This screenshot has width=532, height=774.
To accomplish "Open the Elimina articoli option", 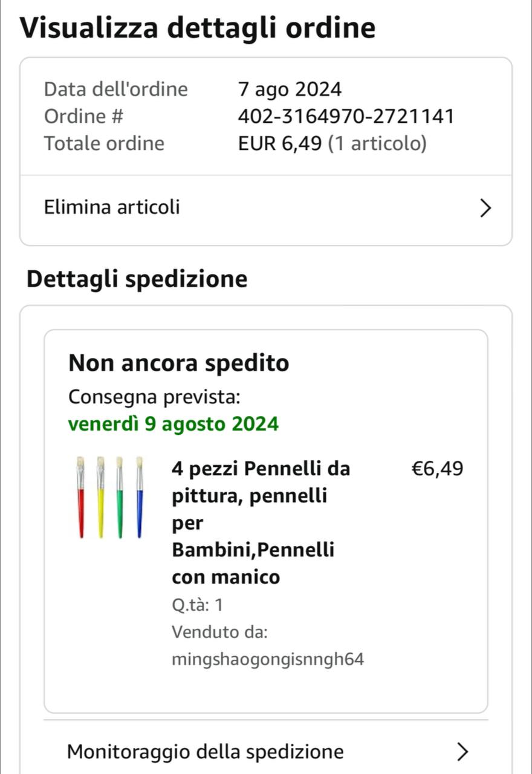I will (x=112, y=208).
